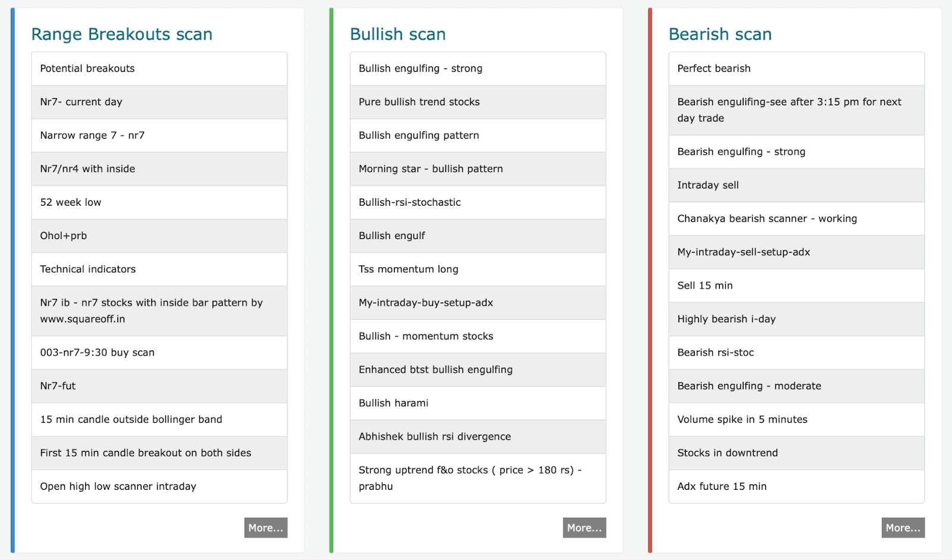Image resolution: width=952 pixels, height=560 pixels.
Task: Click Tss momentum long scan
Action: [x=478, y=269]
